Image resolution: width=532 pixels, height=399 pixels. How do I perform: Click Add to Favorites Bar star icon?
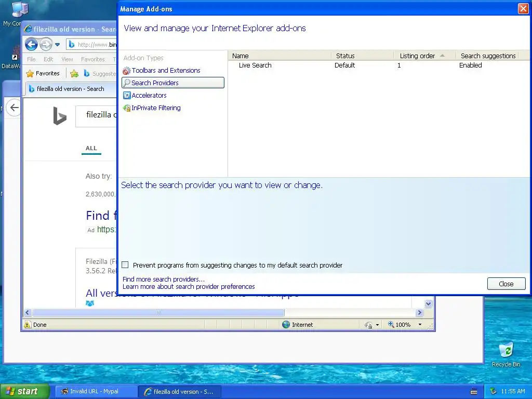click(x=74, y=73)
